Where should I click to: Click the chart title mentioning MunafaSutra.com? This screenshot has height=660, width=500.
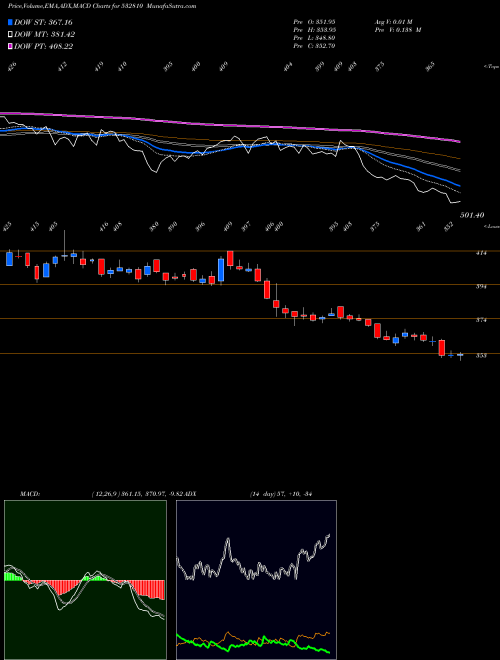[102, 6]
